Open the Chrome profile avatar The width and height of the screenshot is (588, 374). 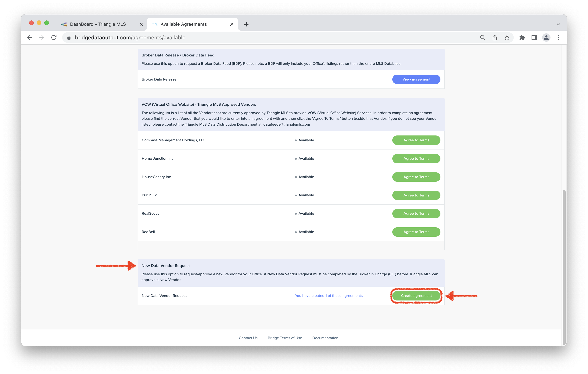(546, 38)
